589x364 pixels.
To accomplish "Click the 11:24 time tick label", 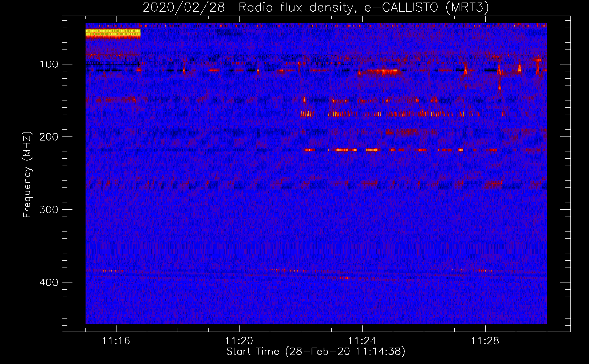I will (362, 341).
